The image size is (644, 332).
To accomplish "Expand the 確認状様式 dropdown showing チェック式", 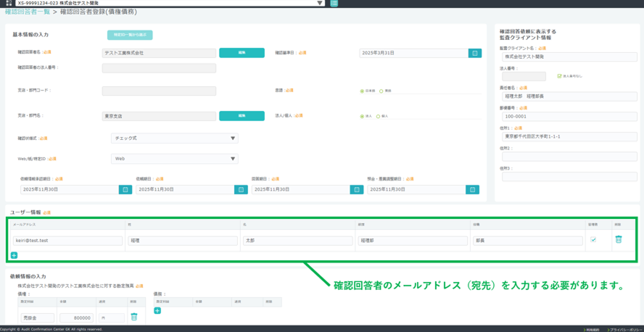I will pyautogui.click(x=174, y=138).
